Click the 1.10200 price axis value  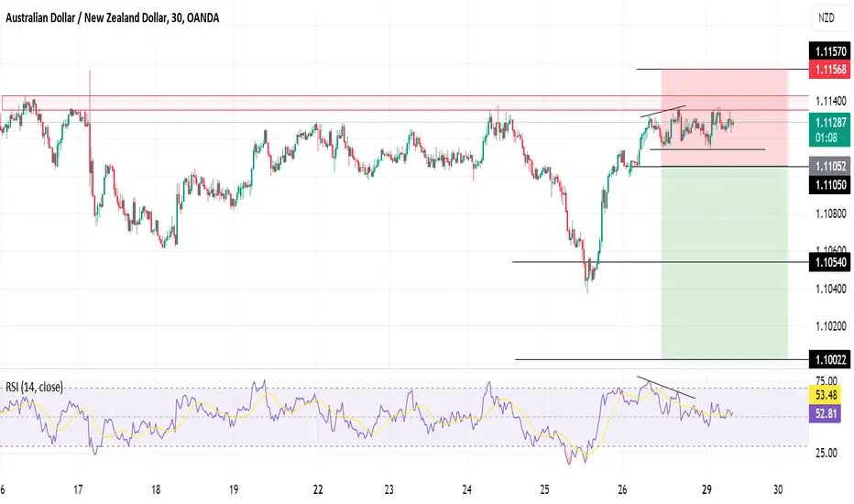830,326
